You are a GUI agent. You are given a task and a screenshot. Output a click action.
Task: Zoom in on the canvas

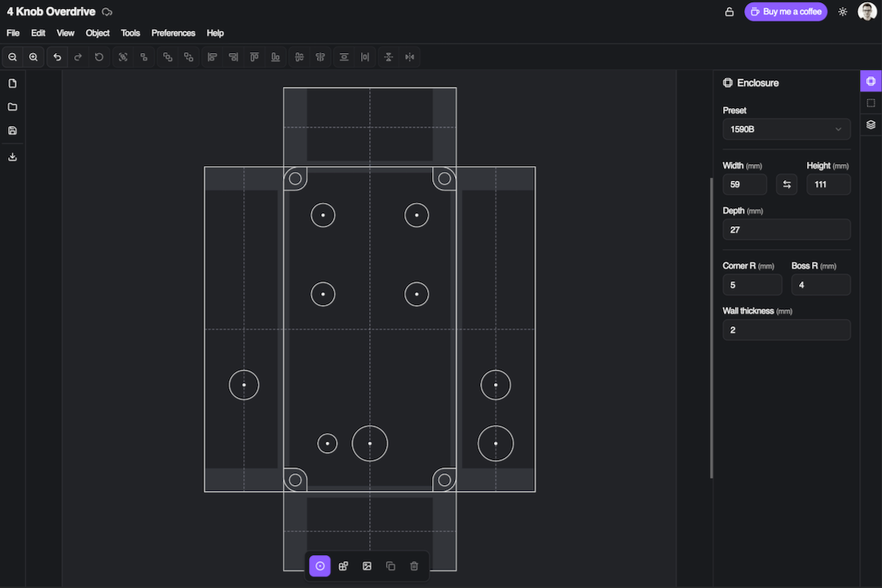34,57
